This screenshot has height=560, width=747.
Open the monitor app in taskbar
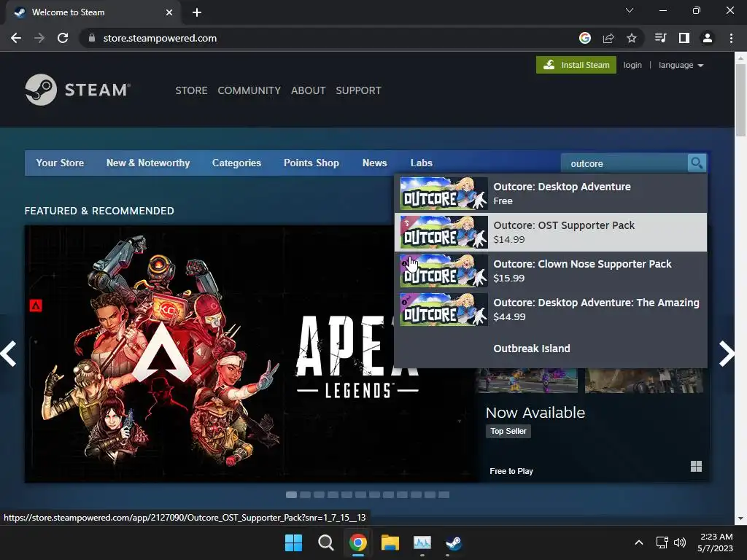coord(422,542)
